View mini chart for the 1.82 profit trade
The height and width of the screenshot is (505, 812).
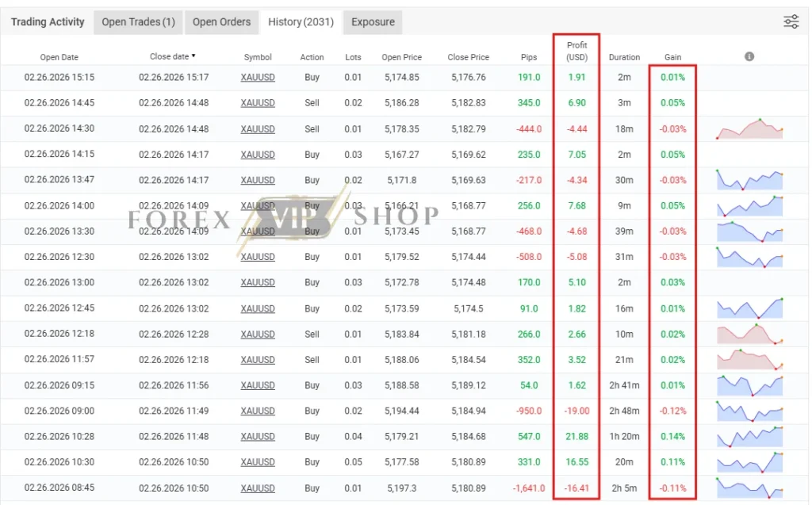click(749, 308)
